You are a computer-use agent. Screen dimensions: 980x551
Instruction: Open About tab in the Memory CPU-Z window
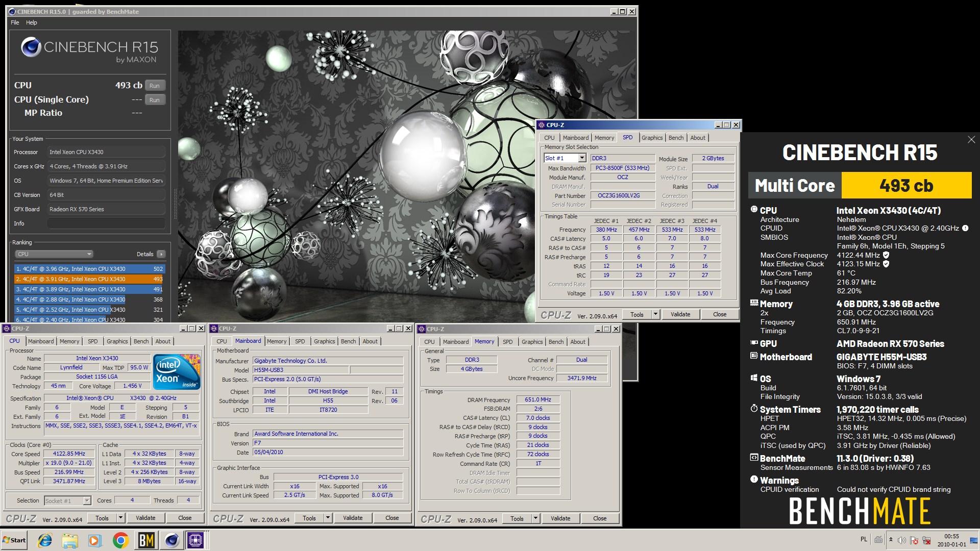click(x=578, y=342)
